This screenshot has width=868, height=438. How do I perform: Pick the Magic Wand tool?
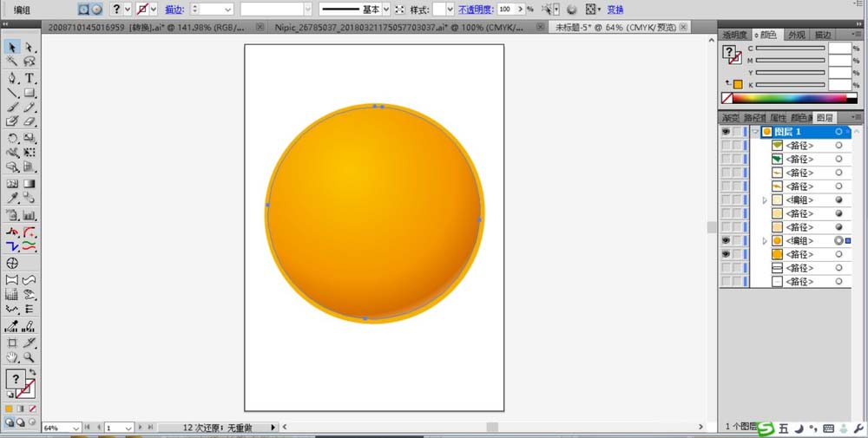[x=12, y=62]
